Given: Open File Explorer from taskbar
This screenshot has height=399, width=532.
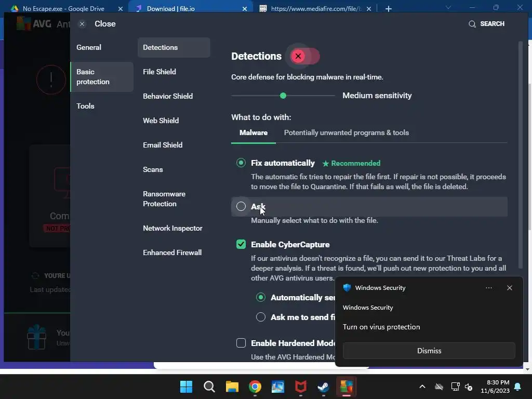Looking at the screenshot, I should [232, 387].
